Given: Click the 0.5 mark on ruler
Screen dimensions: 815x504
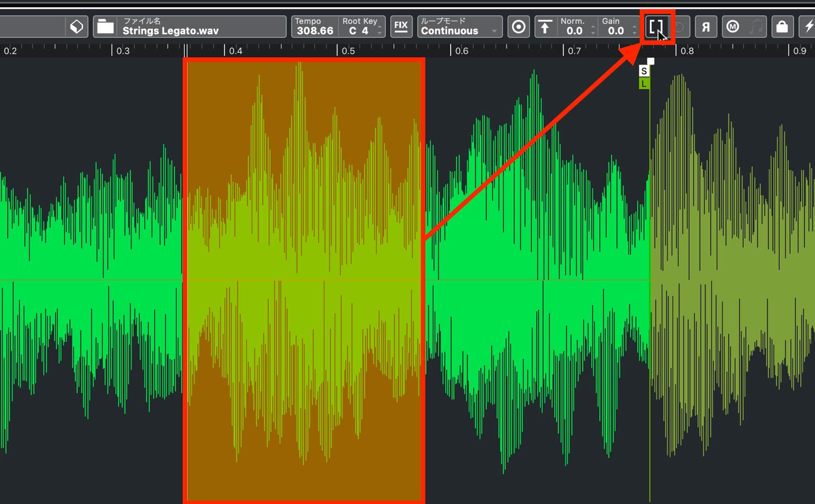Looking at the screenshot, I should tap(348, 51).
